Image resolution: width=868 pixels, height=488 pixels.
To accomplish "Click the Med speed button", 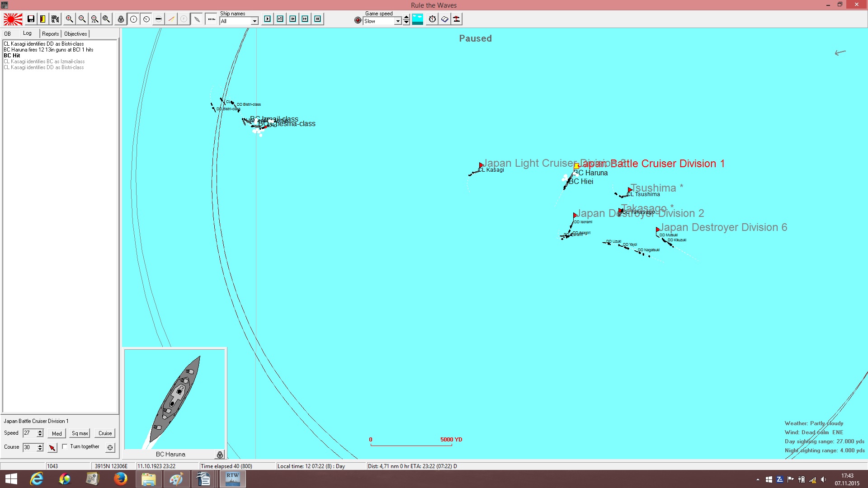I will click(x=57, y=433).
